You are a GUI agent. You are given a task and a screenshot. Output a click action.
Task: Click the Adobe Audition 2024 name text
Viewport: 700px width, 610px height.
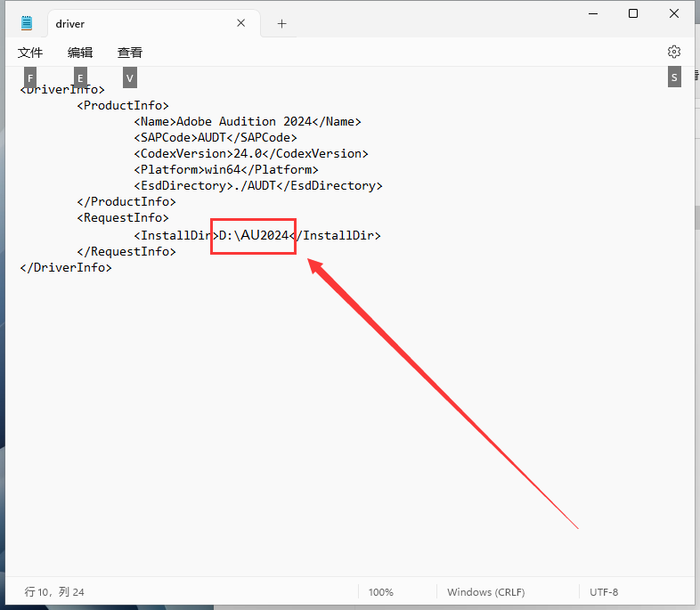click(244, 121)
